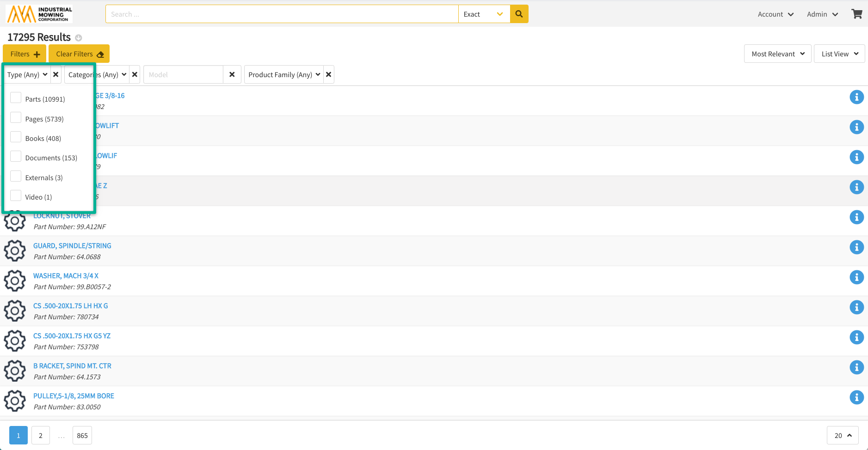The image size is (868, 450).
Task: Open the Admin menu
Action: tap(822, 14)
